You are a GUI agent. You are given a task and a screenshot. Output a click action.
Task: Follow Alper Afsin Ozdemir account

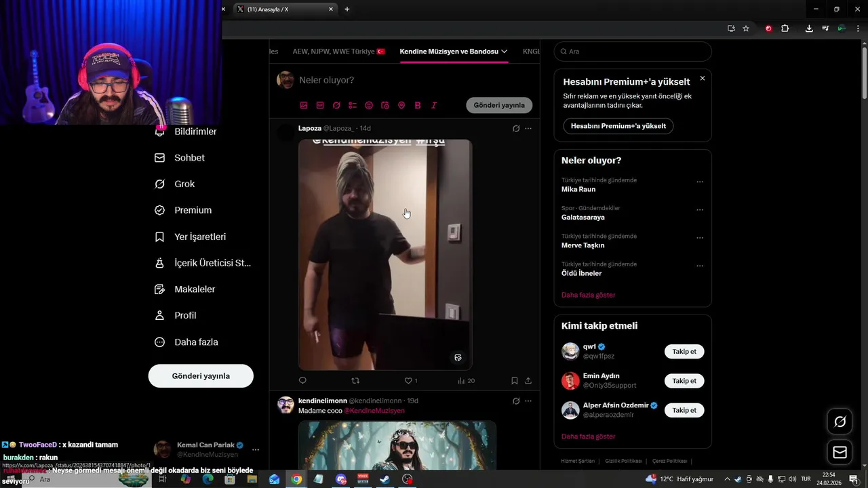click(684, 410)
